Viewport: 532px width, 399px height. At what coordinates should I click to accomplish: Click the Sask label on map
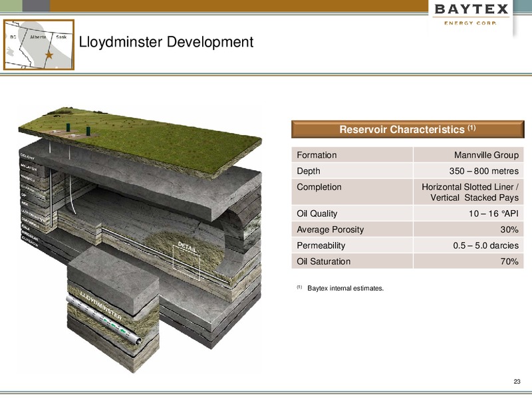[61, 37]
